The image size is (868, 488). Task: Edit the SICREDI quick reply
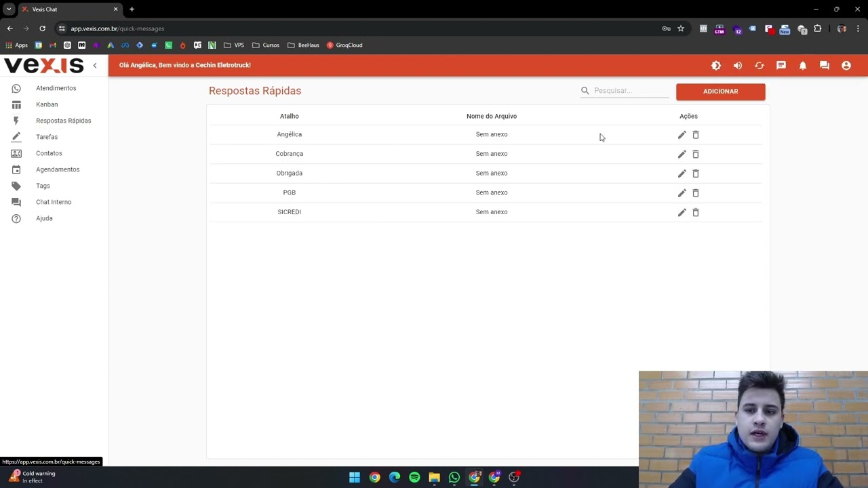coord(682,212)
